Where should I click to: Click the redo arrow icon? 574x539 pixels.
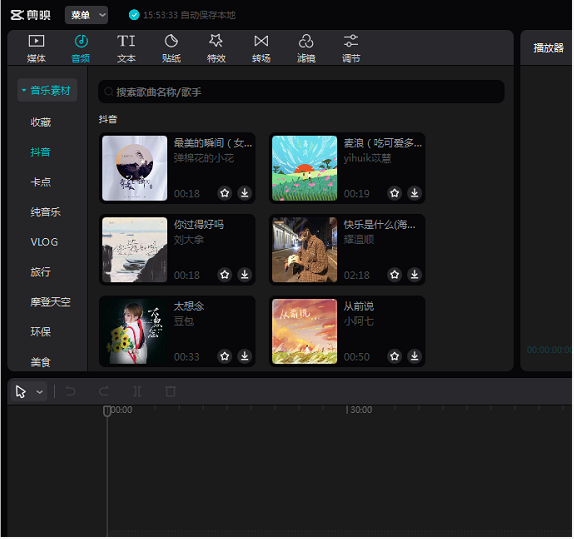(x=104, y=391)
